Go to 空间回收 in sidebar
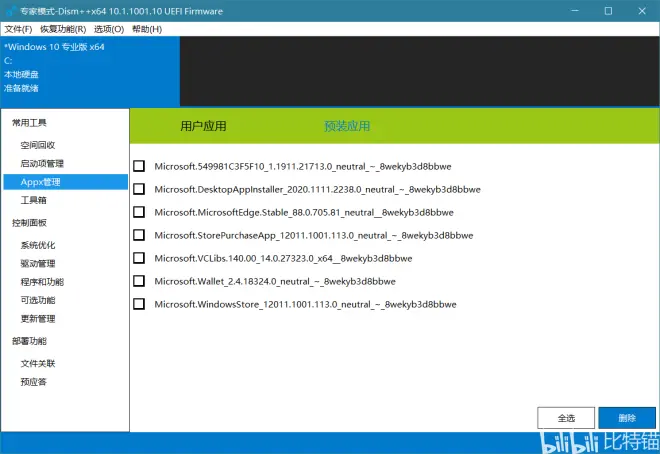Image resolution: width=660 pixels, height=454 pixels. (38, 145)
